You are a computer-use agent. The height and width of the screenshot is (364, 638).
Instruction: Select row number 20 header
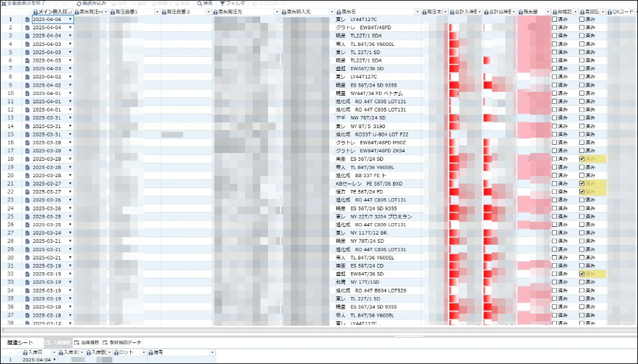click(11, 175)
